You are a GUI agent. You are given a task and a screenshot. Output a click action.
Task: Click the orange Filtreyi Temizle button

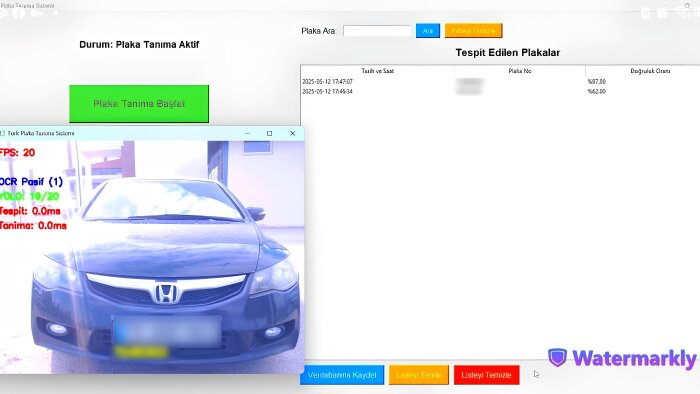click(x=473, y=31)
